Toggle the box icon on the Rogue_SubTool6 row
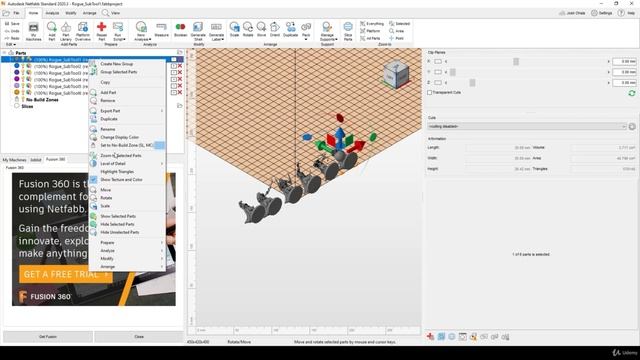Screen dimensions: 640x360 tap(173, 93)
